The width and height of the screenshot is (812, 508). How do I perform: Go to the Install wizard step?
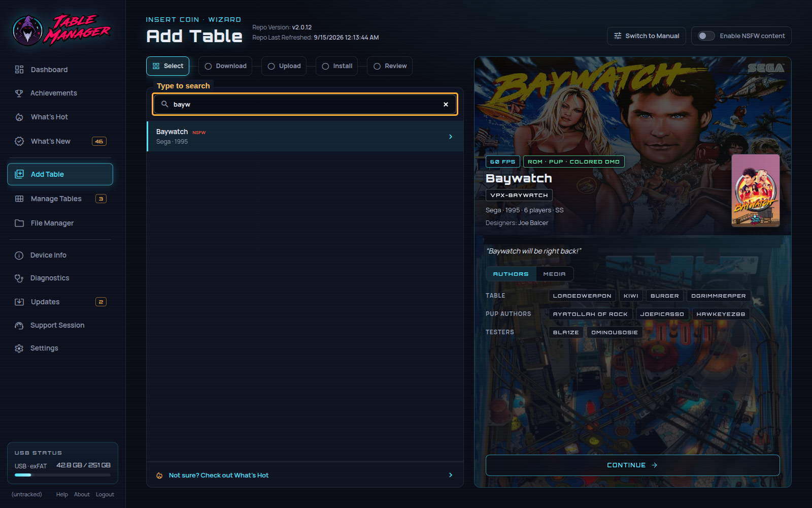pyautogui.click(x=337, y=66)
